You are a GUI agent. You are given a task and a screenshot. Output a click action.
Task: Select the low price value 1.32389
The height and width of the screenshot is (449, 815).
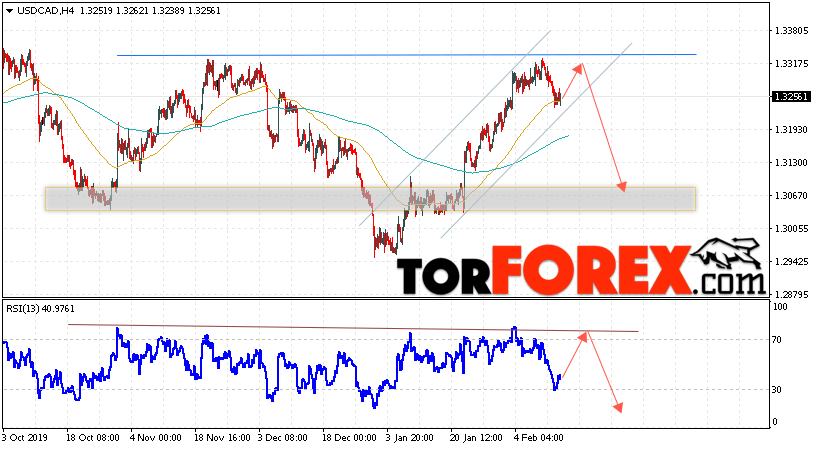point(168,10)
